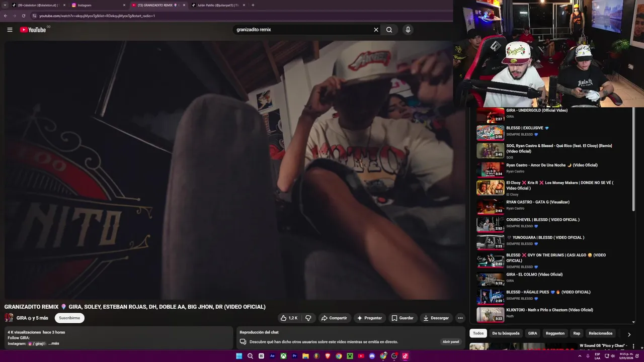644x362 pixels.
Task: Click the Preguntar button
Action: point(369,318)
